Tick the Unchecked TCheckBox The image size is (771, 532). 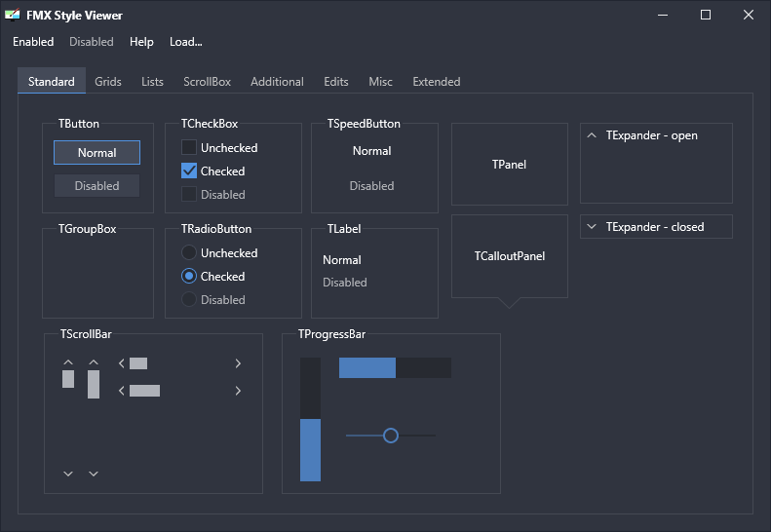189,147
